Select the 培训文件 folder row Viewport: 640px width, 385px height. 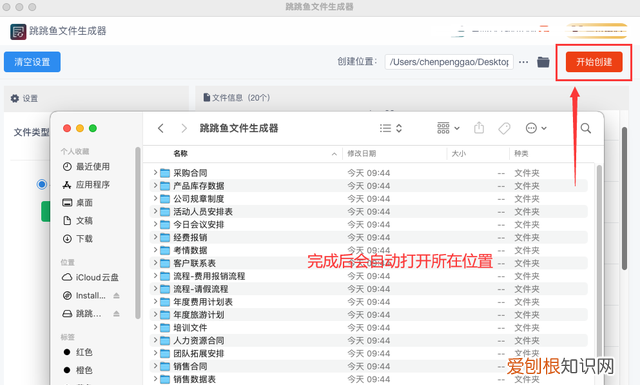click(x=369, y=327)
